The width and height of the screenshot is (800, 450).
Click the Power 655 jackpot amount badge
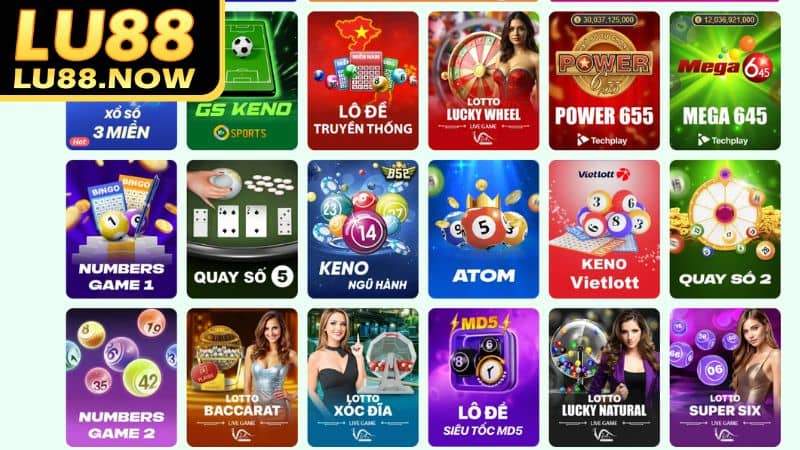604,20
